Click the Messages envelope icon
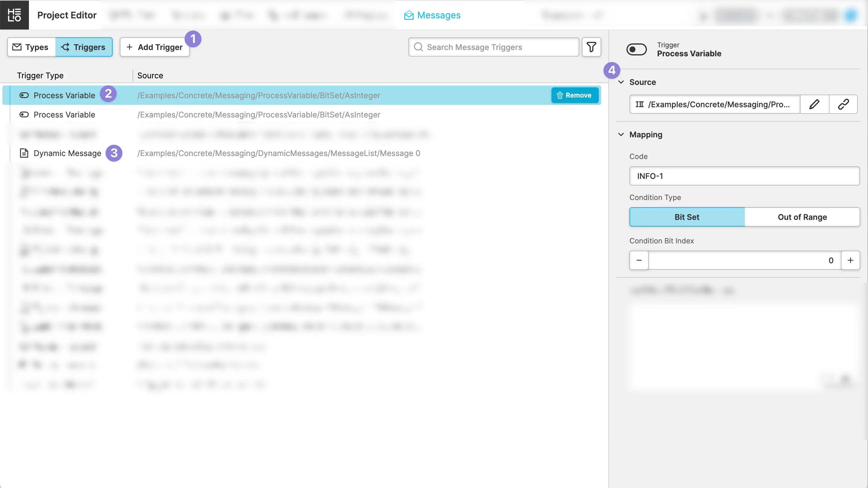The height and width of the screenshot is (488, 868). tap(409, 15)
